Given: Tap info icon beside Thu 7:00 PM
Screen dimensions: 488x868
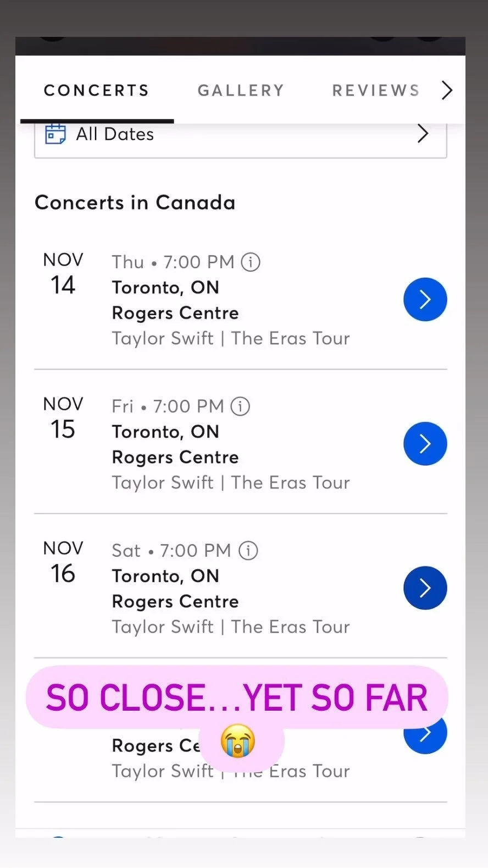Looking at the screenshot, I should tap(251, 262).
